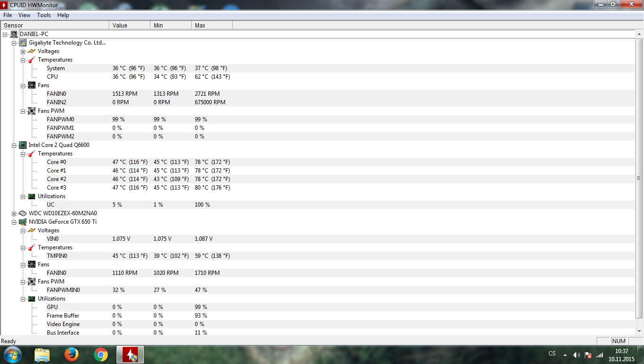Click the icon beside NVIDIA's Fans PWM
The image size is (644, 364).
click(x=32, y=282)
